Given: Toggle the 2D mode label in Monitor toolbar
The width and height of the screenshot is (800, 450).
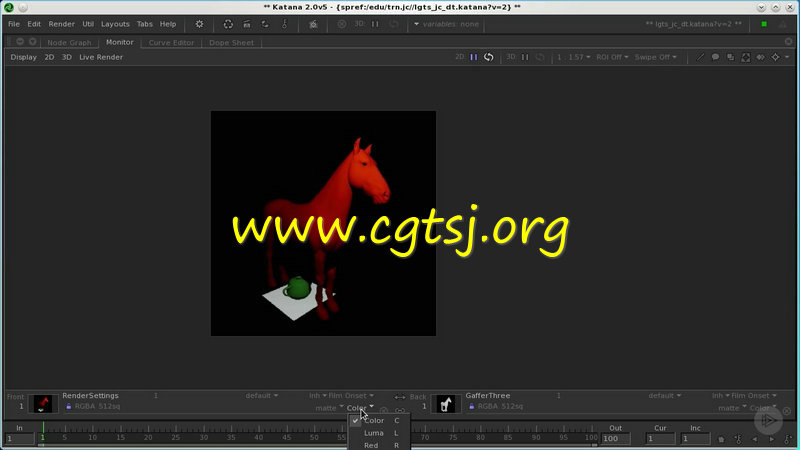Looking at the screenshot, I should click(460, 57).
